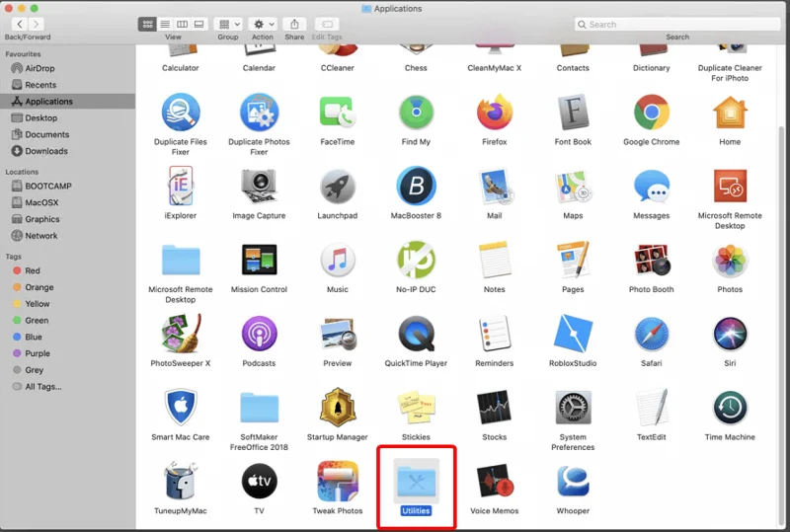Switch to icon view
The width and height of the screenshot is (790, 532).
[x=147, y=24]
